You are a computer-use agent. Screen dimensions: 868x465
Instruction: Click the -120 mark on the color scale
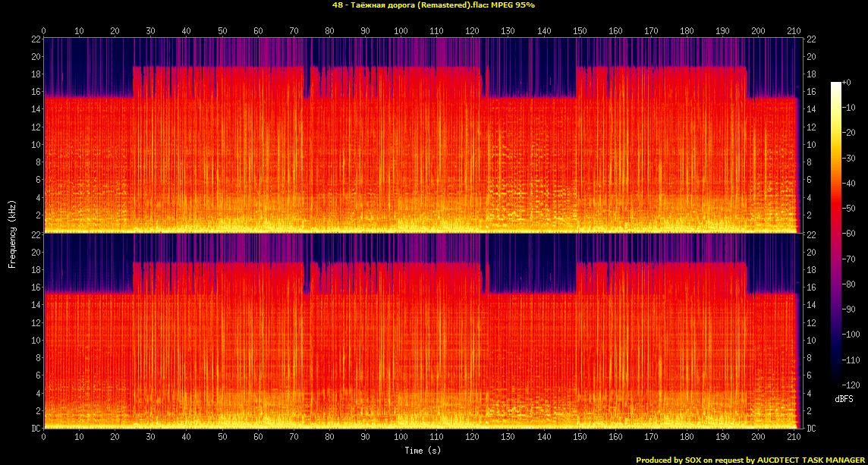click(x=850, y=385)
